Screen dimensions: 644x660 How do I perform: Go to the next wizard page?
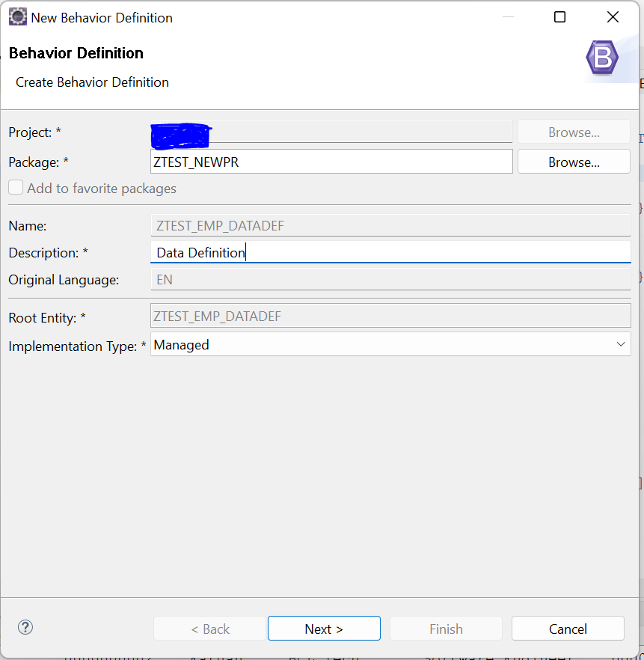[x=324, y=629]
